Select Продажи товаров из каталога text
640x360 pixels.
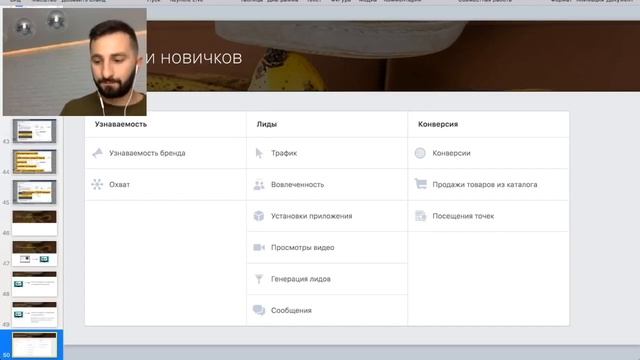(485, 184)
